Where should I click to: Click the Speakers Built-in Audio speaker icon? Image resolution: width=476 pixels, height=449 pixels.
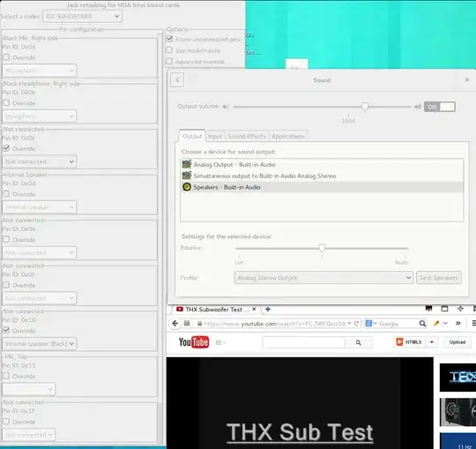click(x=186, y=187)
